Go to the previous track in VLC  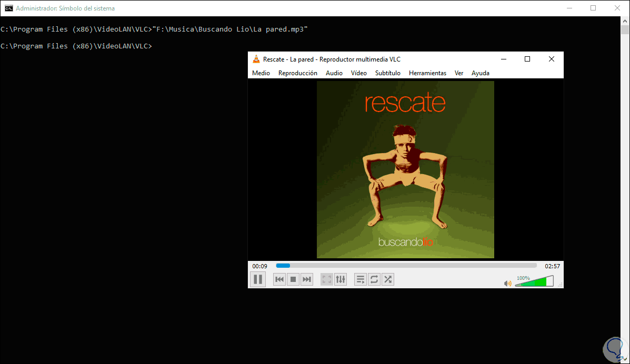[279, 279]
